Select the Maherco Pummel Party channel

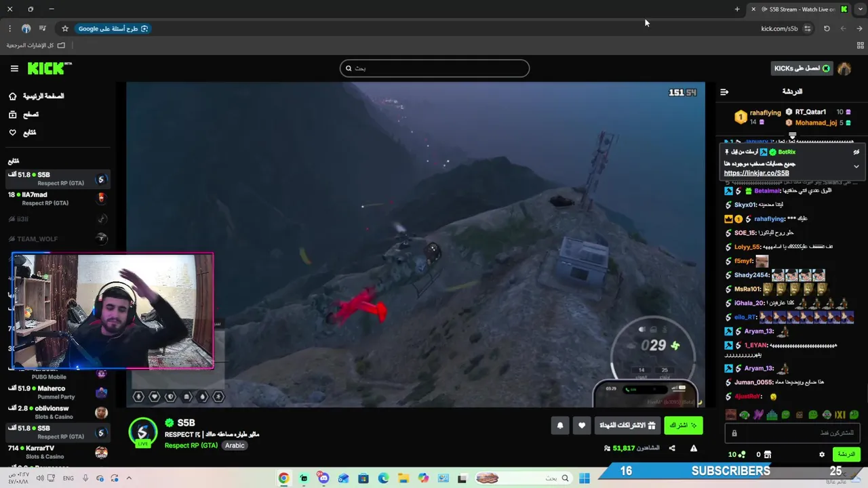point(57,392)
